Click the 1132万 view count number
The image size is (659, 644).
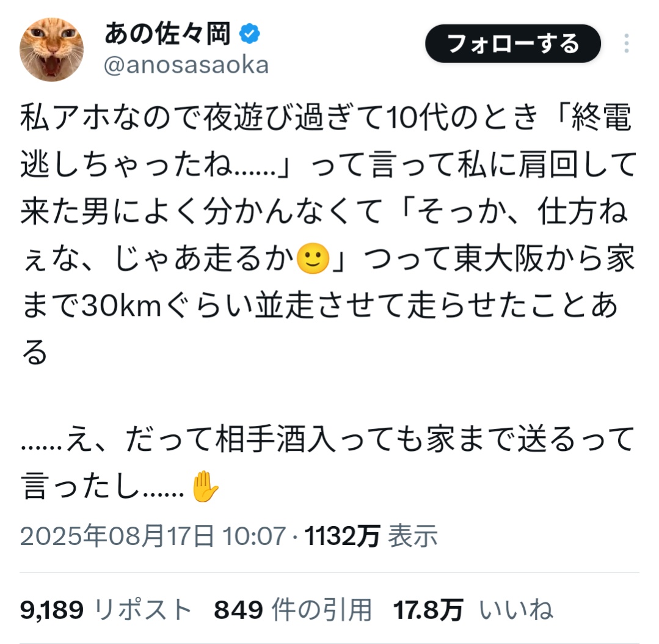pyautogui.click(x=342, y=536)
